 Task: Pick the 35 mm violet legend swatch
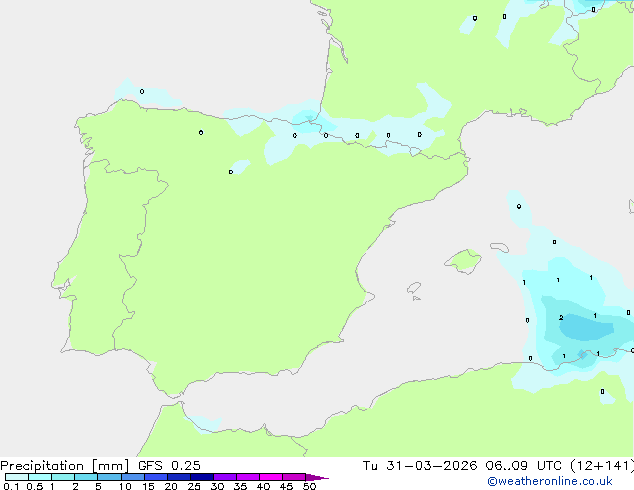(x=248, y=477)
